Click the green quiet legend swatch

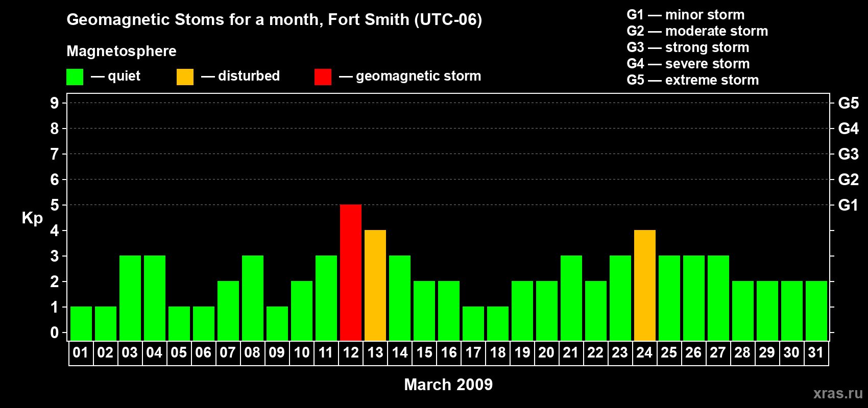coord(75,77)
